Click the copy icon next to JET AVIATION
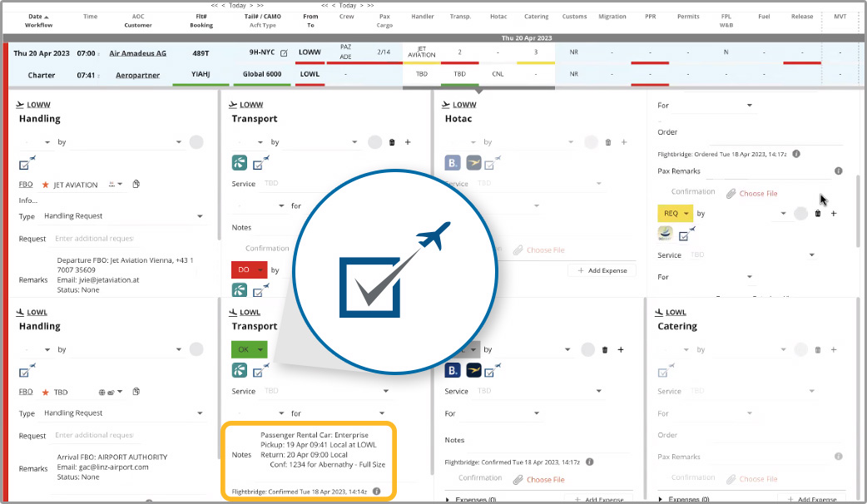 tap(136, 184)
